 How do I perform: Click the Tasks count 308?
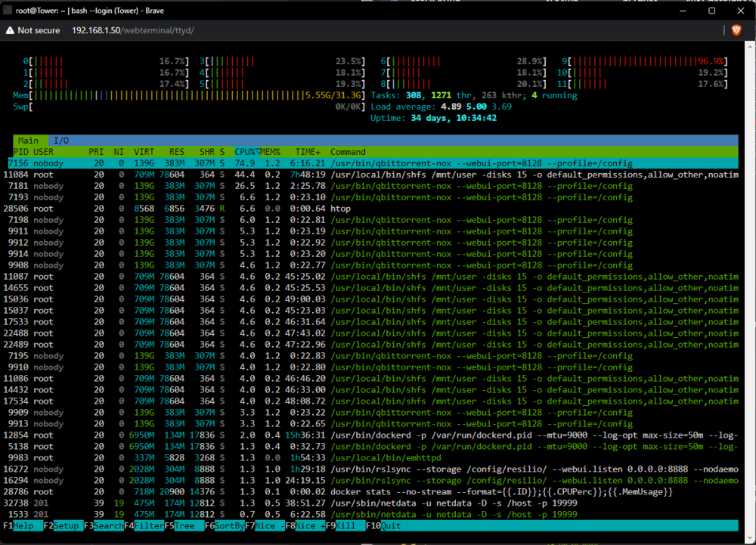tap(414, 95)
